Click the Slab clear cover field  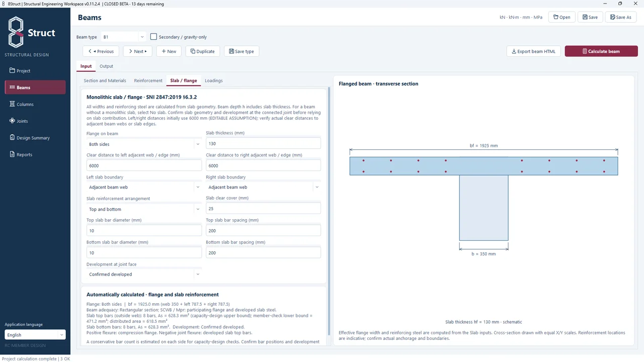point(263,208)
